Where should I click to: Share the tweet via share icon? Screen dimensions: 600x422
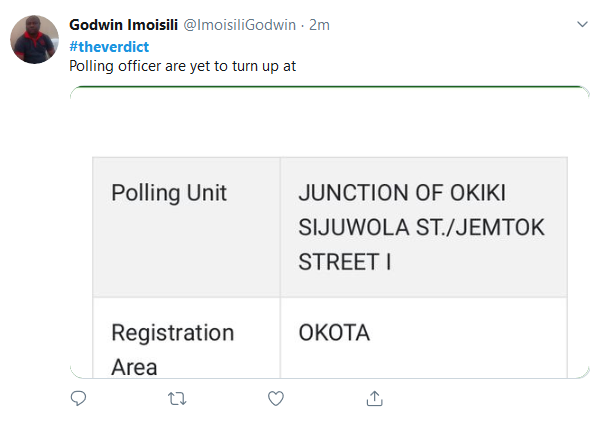click(x=374, y=398)
